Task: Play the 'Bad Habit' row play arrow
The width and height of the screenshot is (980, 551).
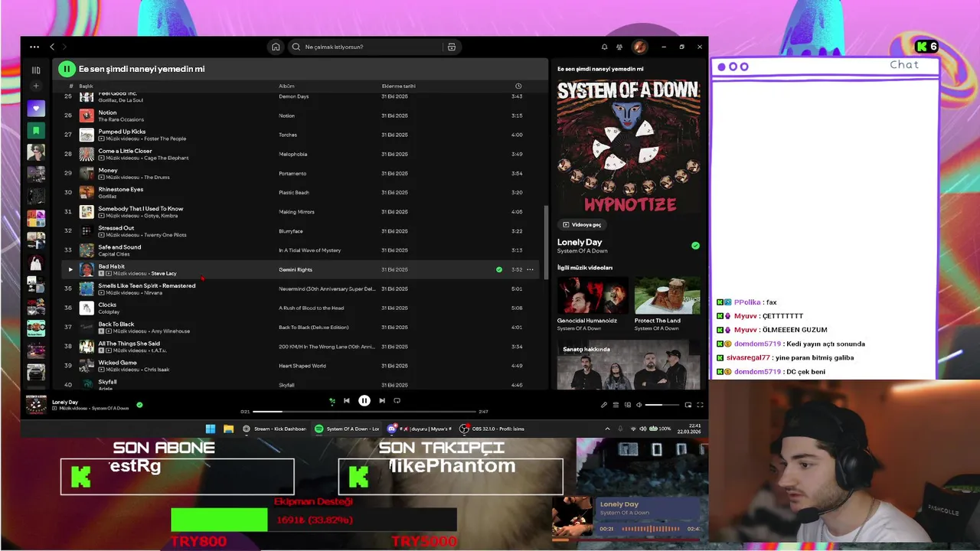Action: 70,269
